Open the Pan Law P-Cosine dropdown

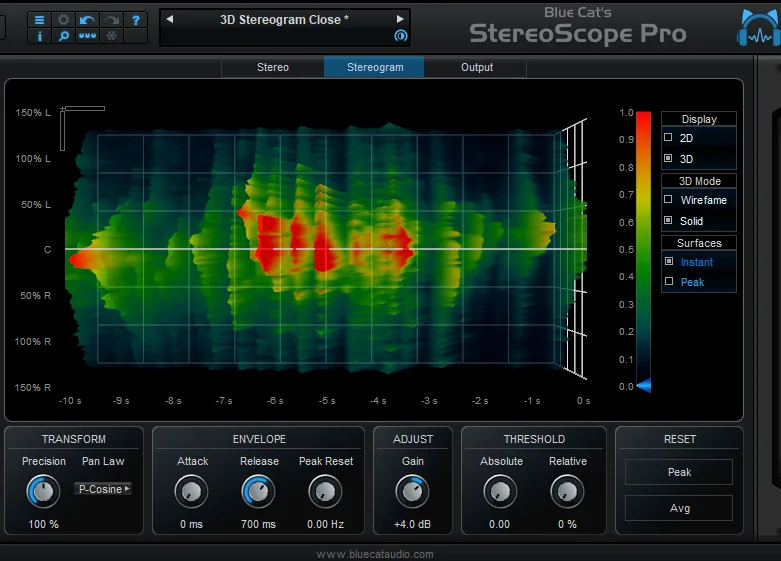click(x=103, y=489)
